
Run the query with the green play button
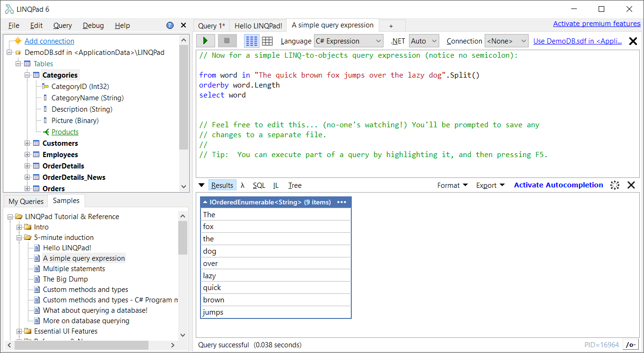[206, 41]
